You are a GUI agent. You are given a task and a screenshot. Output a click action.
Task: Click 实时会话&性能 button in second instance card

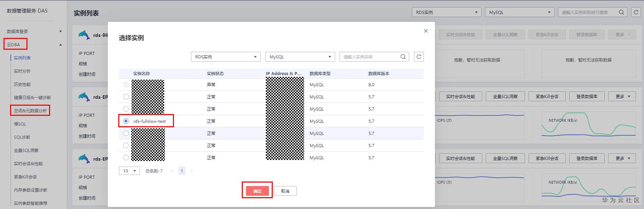click(460, 97)
